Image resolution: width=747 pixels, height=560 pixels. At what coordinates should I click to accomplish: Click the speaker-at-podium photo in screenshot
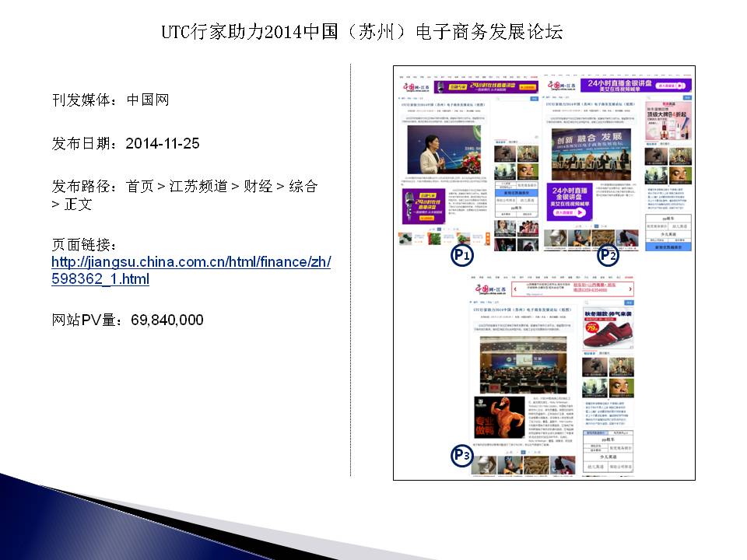(x=444, y=149)
